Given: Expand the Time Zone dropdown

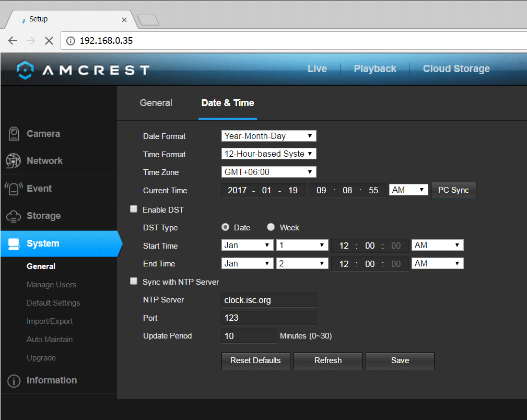Looking at the screenshot, I should [x=268, y=172].
